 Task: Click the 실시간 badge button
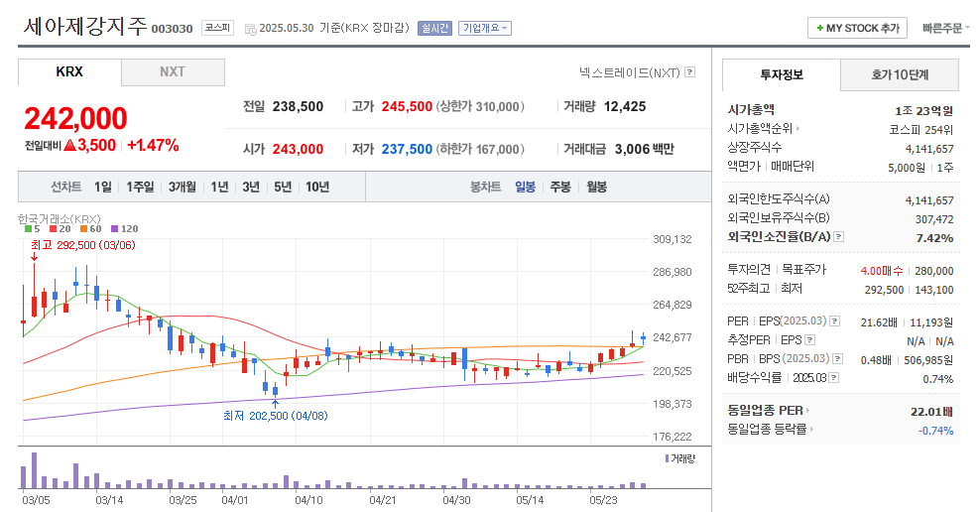pos(435,28)
